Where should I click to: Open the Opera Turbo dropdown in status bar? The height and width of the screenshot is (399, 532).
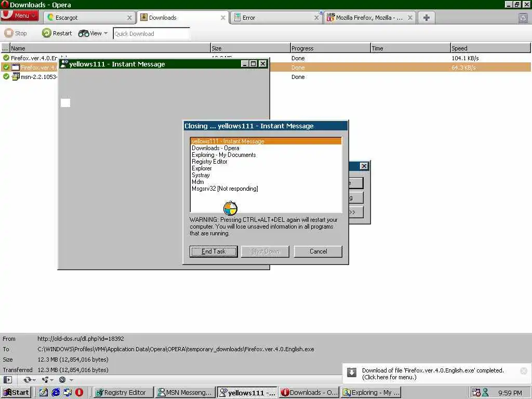click(x=66, y=380)
